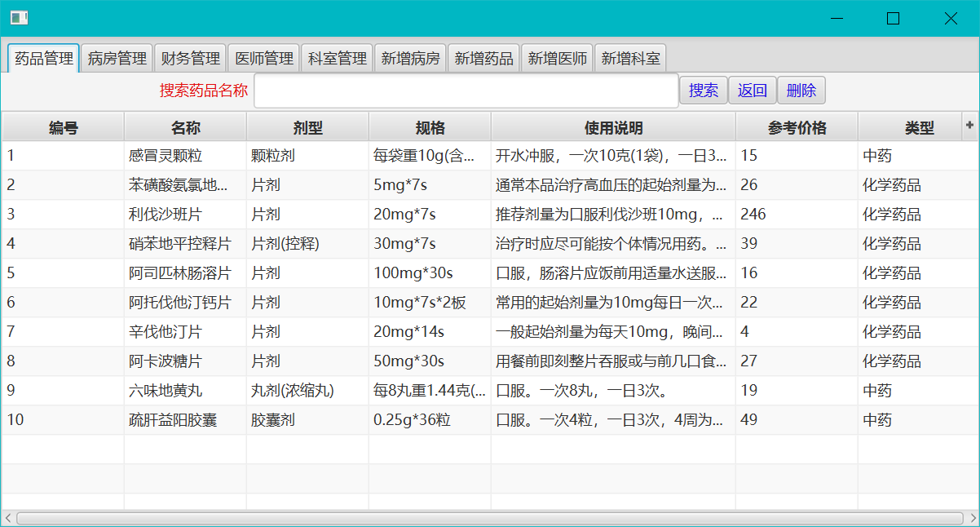This screenshot has height=527, width=980.
Task: Select the 阿托伐他汀钙片 row
Action: tap(490, 303)
